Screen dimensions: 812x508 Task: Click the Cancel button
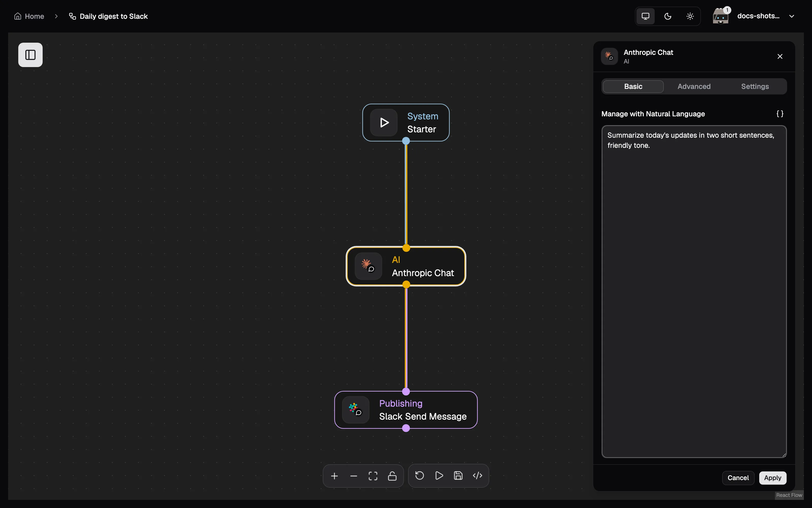738,478
